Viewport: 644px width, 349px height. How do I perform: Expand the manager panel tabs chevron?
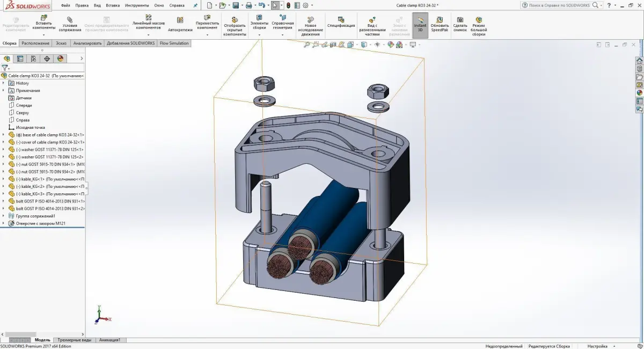coord(82,59)
